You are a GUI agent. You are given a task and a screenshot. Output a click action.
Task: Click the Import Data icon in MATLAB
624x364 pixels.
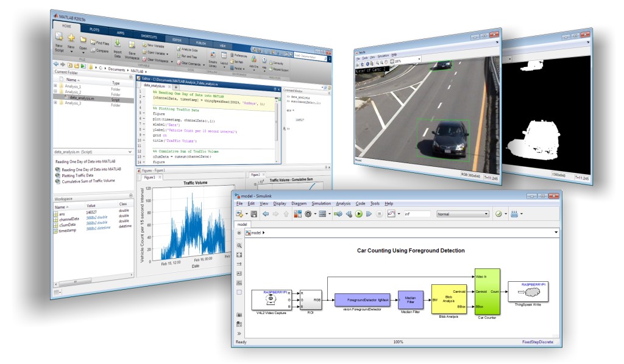118,43
